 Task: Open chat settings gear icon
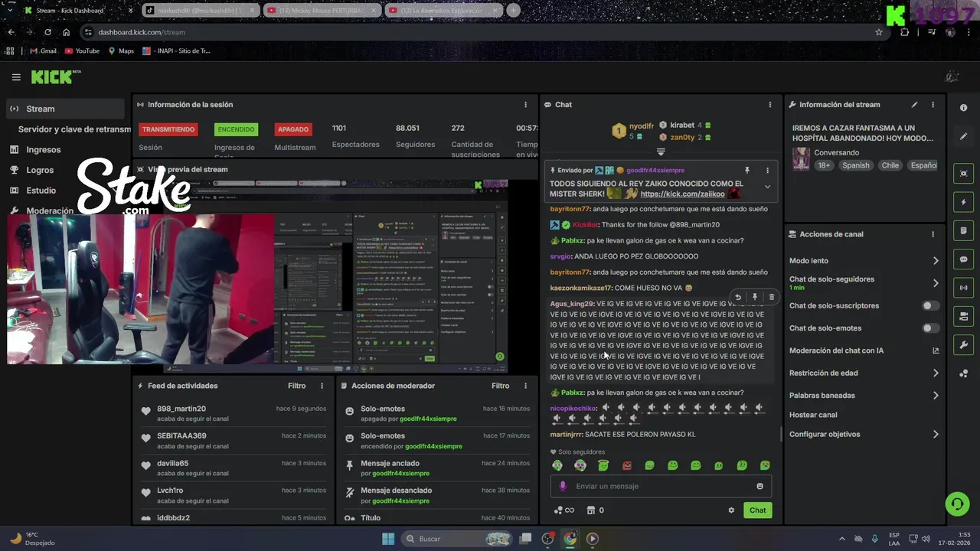click(x=731, y=510)
